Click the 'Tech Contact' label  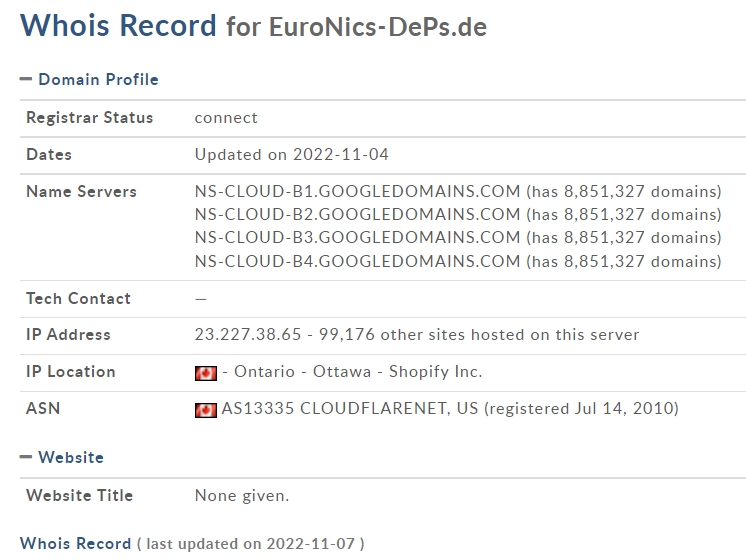pos(79,298)
